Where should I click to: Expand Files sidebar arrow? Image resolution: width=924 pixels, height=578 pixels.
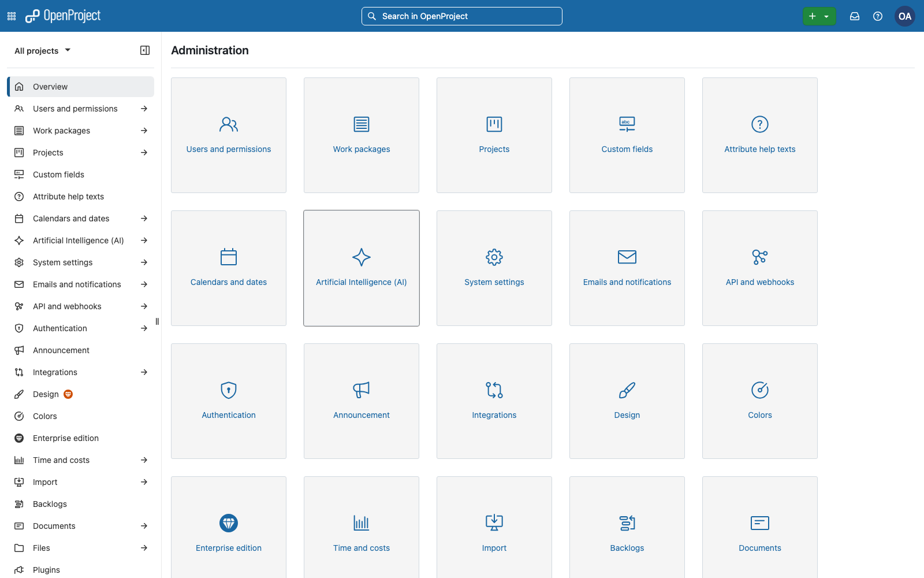pos(144,548)
